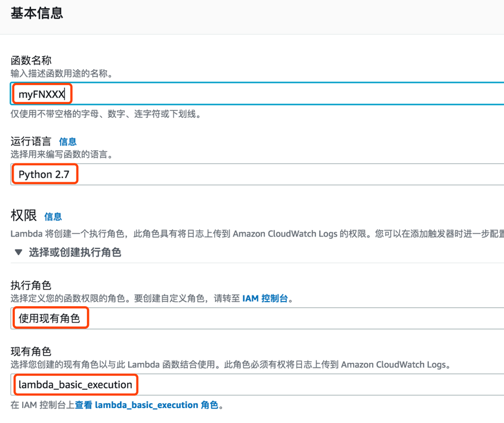This screenshot has height=423, width=504.
Task: Open the 信息 link next to 运行语言
Action: (x=68, y=142)
